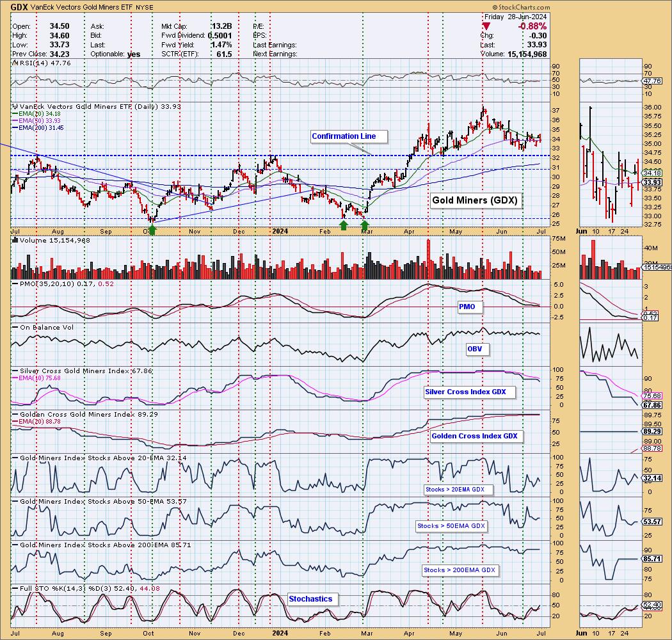Click the GDX ticker symbol in the header

[x=19, y=7]
